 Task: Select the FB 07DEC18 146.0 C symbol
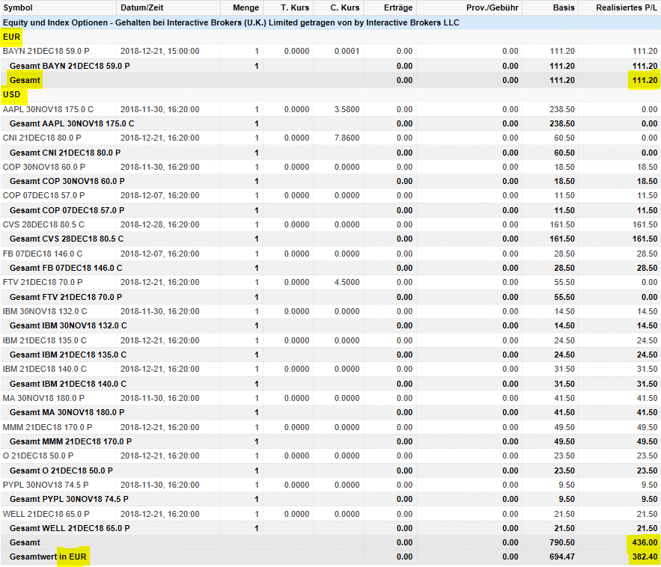(43, 254)
